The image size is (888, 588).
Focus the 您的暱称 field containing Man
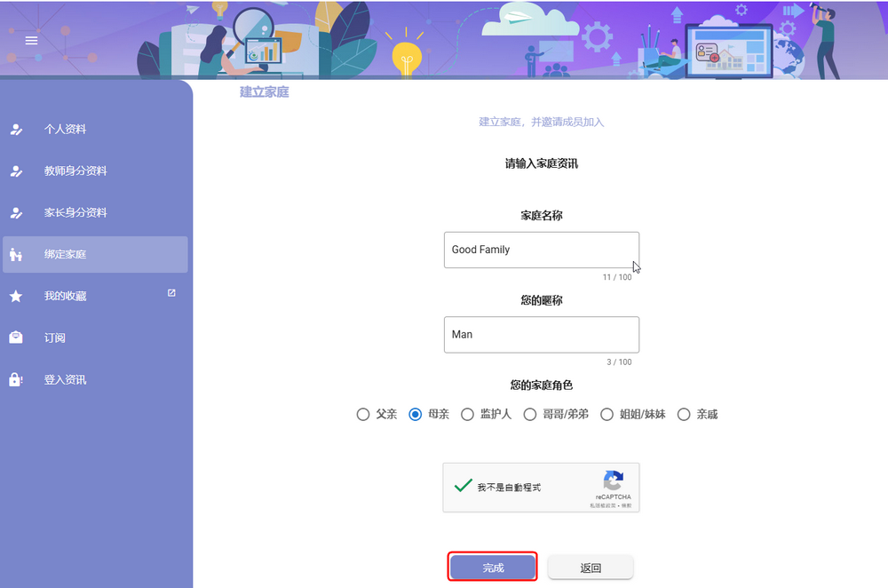541,335
